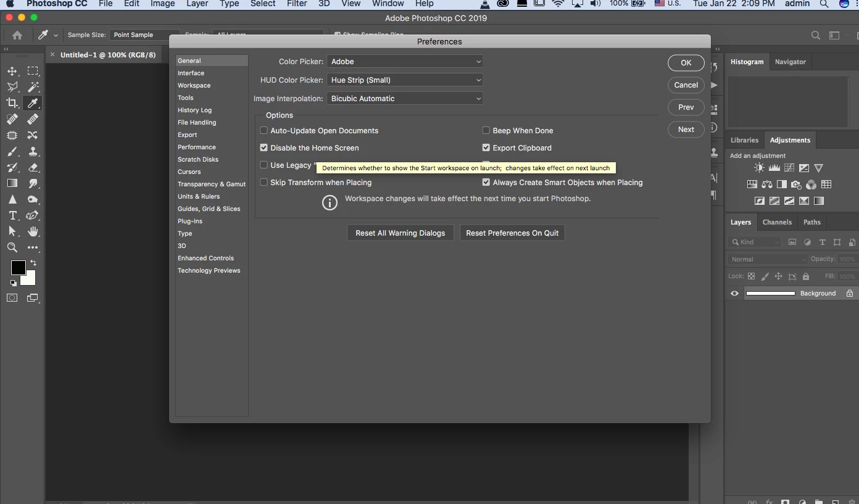Select the Gradient tool
The height and width of the screenshot is (504, 859).
coord(12,183)
